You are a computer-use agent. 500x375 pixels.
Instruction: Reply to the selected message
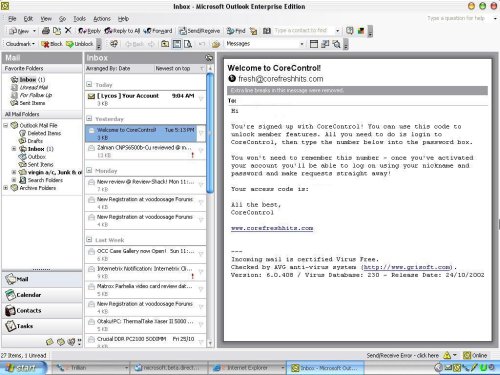pos(89,31)
